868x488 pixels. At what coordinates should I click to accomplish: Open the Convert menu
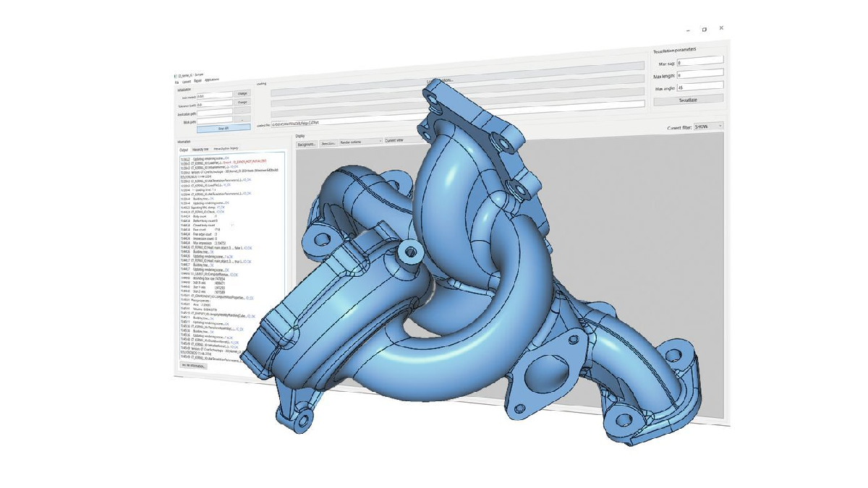(186, 82)
